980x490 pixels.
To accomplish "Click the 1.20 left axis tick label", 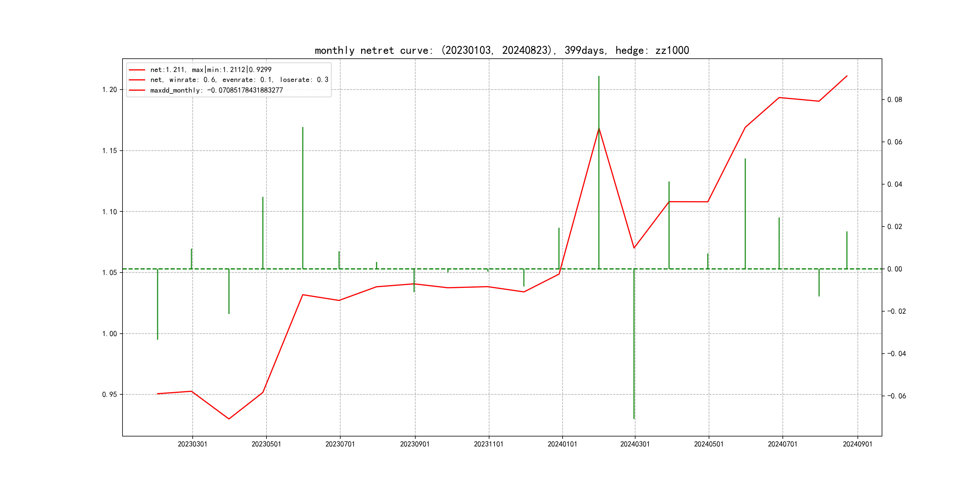I will (109, 90).
